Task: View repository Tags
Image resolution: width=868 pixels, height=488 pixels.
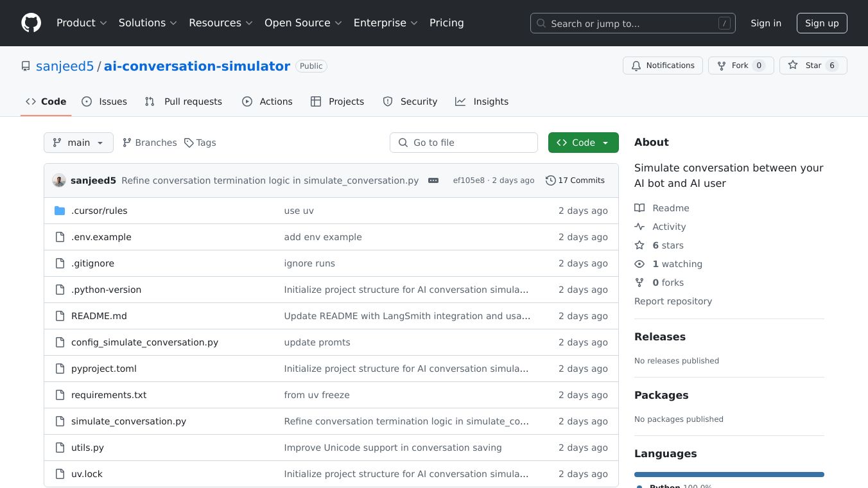Action: click(200, 143)
